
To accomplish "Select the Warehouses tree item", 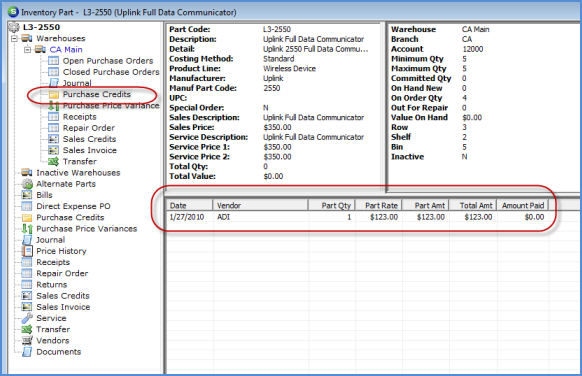I will coord(61,38).
